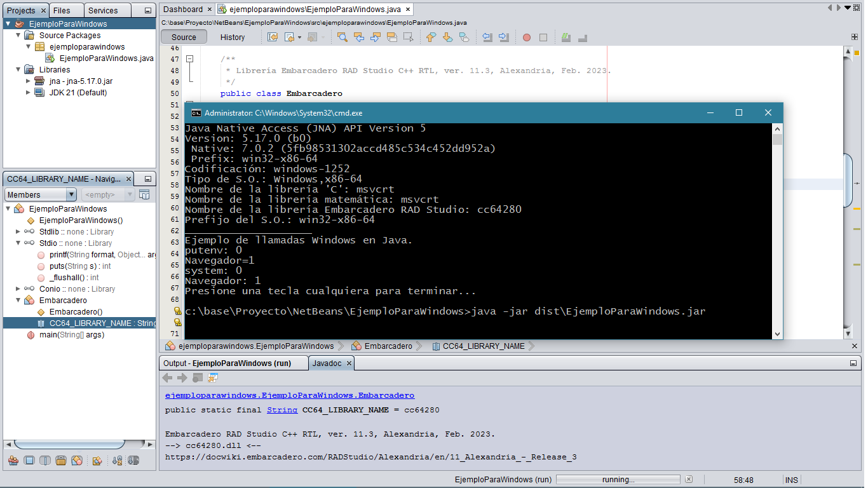Viewport: 868px width, 488px height.
Task: Toggle Fully Qualified Names filter icon
Action: (97, 461)
